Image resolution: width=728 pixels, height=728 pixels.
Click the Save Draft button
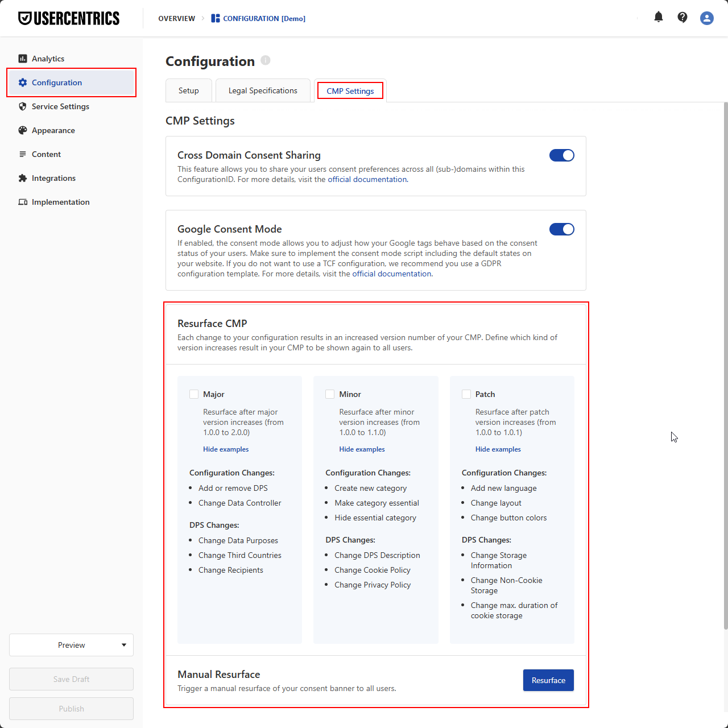tap(72, 679)
